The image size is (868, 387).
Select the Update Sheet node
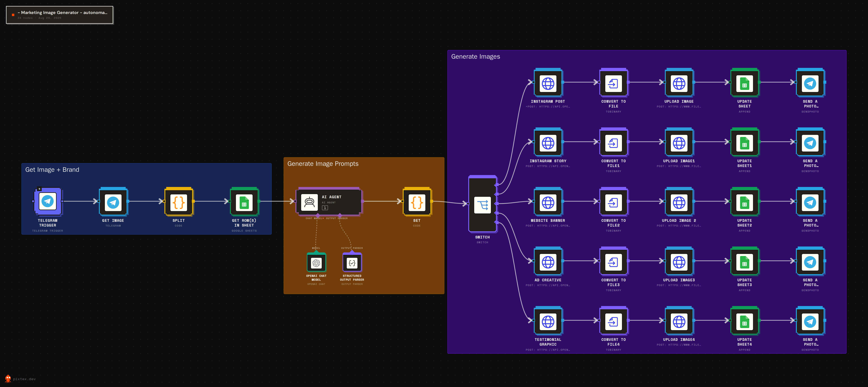744,82
